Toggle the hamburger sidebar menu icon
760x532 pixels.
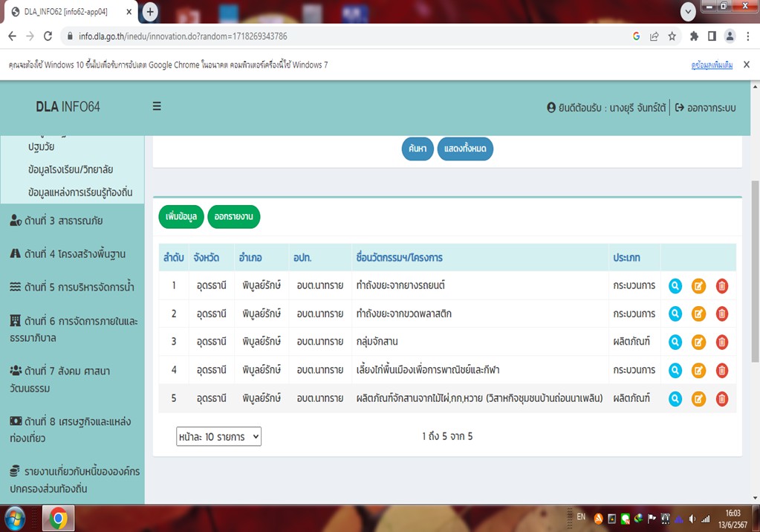[x=157, y=107]
